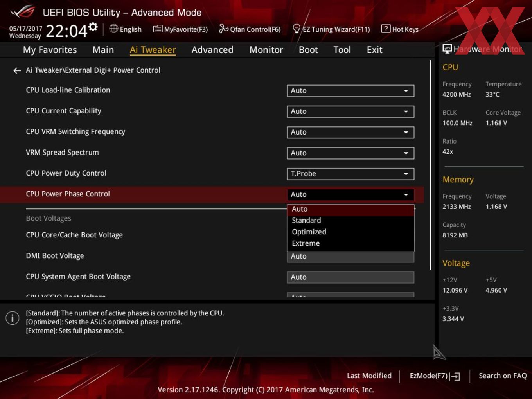Click BCLK 100.0 MHz value
The width and height of the screenshot is (532, 399).
coord(457,123)
